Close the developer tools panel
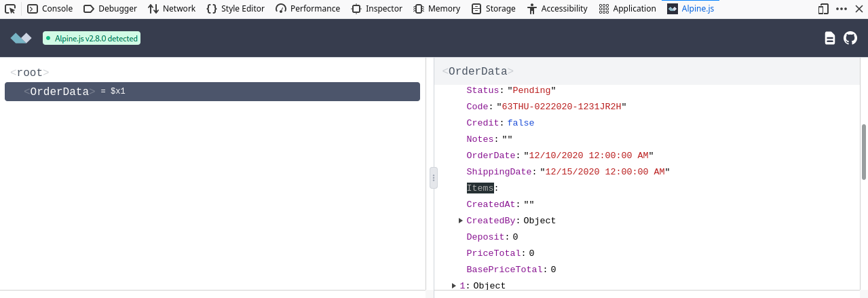The width and height of the screenshot is (868, 298). pos(859,9)
